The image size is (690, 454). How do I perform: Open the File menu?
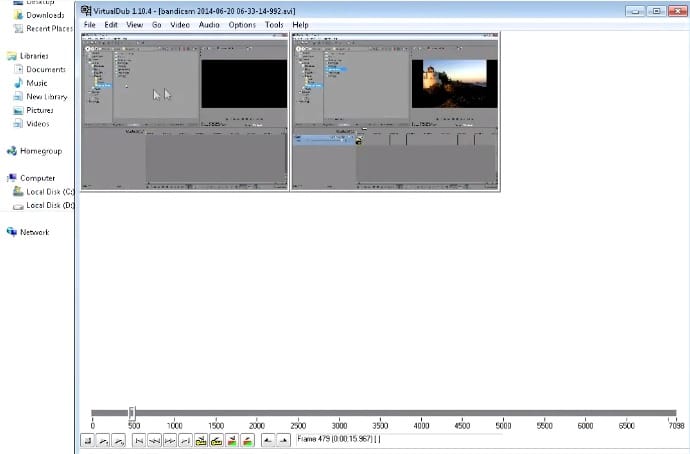(x=90, y=24)
